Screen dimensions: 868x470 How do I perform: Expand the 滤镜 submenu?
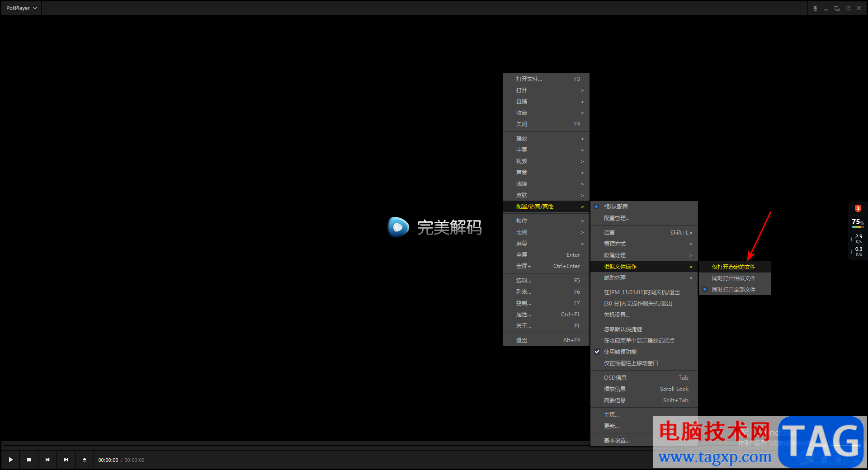point(546,183)
